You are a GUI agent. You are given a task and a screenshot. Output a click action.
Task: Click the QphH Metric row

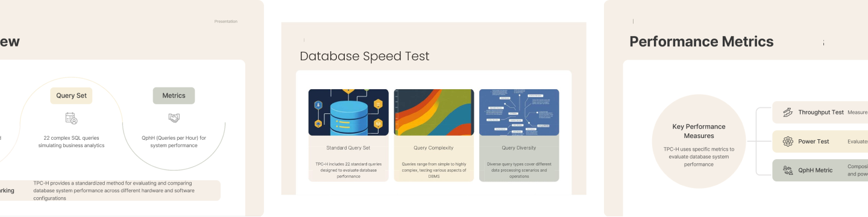(820, 170)
